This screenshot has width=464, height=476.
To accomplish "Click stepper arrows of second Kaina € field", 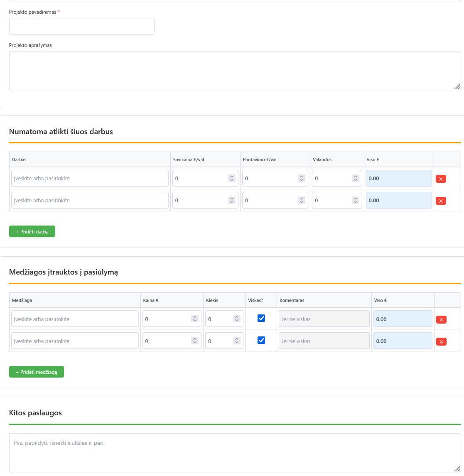I will [x=194, y=341].
